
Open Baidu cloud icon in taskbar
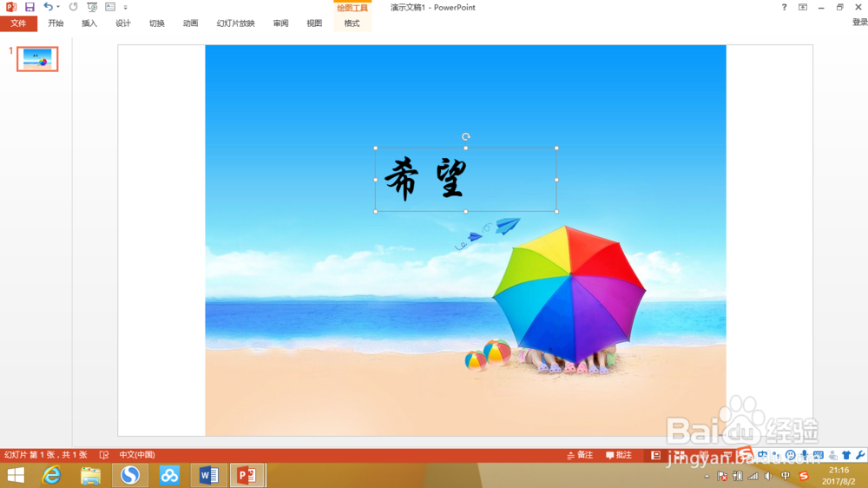[x=169, y=475]
